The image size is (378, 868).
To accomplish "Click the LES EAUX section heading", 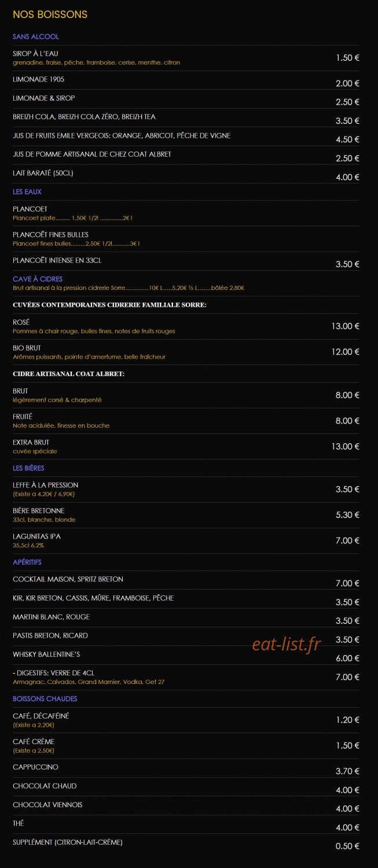I will (27, 192).
